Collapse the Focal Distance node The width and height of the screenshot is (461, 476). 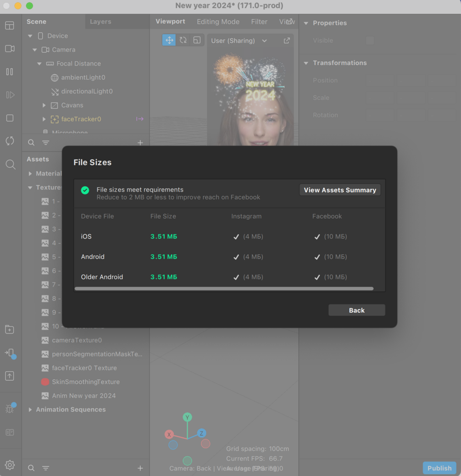tap(39, 64)
